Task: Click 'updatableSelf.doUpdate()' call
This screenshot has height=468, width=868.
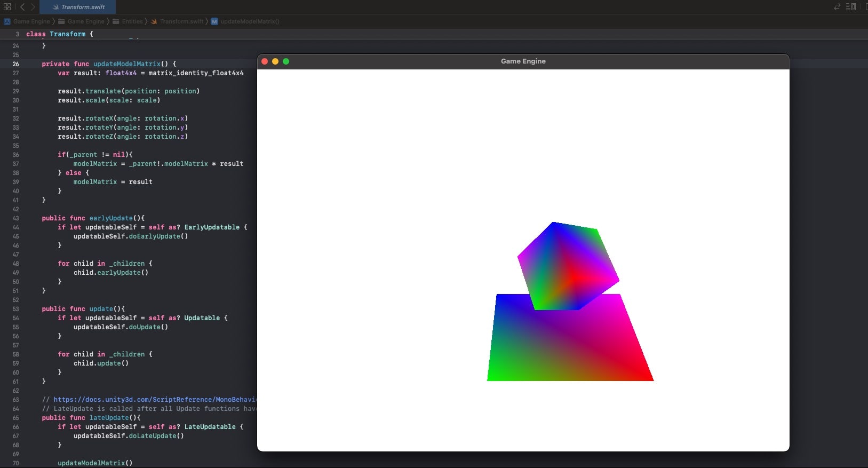Action: point(121,327)
